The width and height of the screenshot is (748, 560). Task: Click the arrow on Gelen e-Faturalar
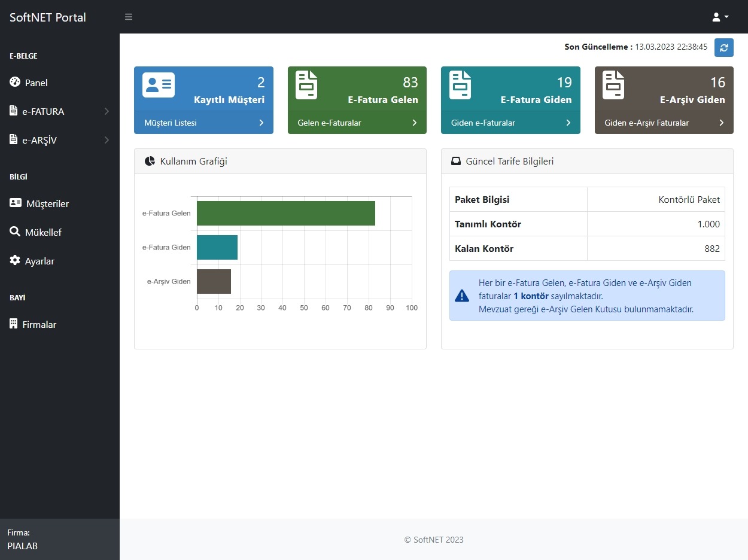coord(415,123)
